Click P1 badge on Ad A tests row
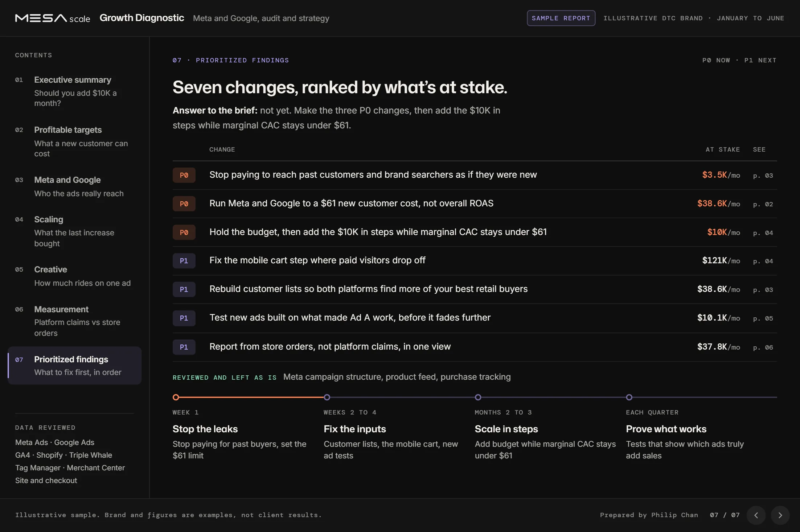The width and height of the screenshot is (800, 532). [x=184, y=318]
